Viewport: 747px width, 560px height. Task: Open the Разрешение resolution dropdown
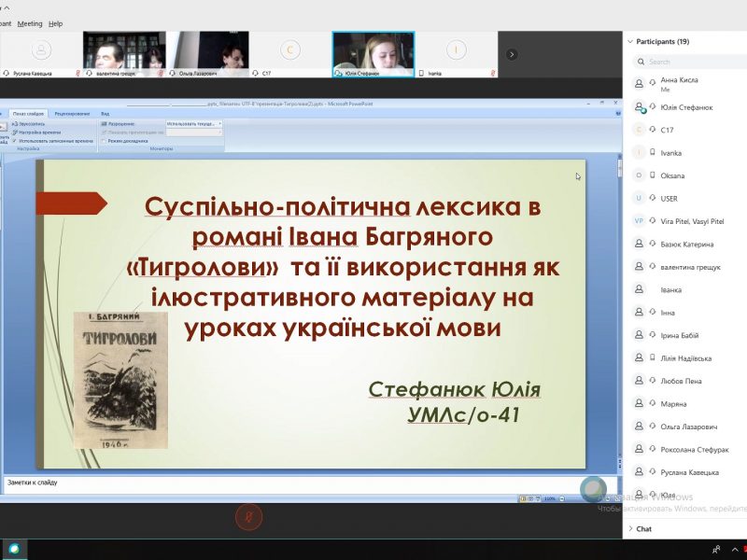click(x=194, y=123)
